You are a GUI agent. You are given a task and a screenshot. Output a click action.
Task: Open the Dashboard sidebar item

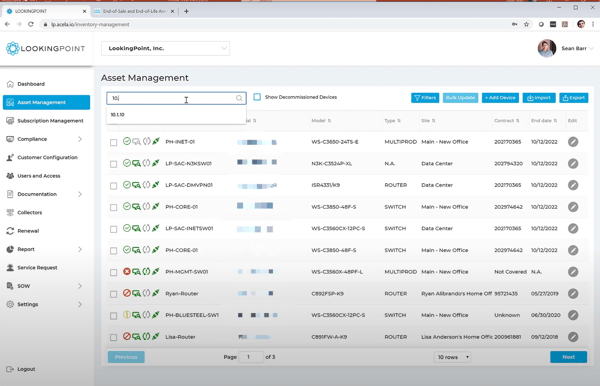(31, 84)
